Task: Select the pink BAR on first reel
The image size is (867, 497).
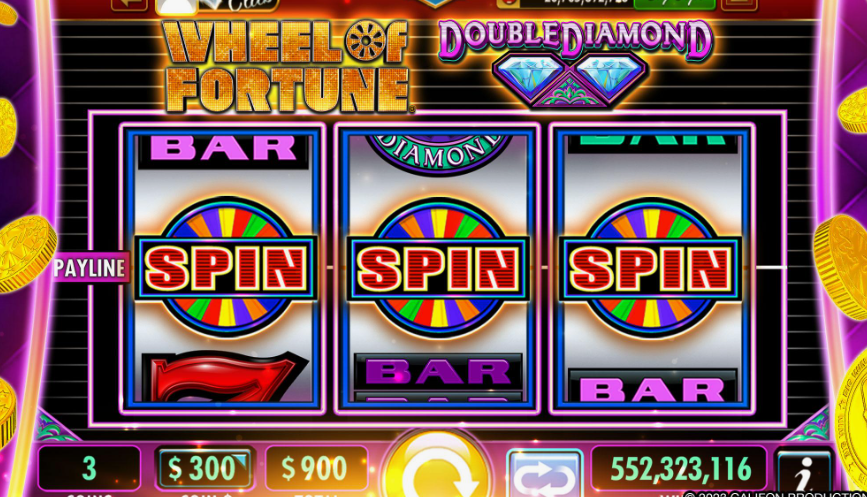Action: 223,150
